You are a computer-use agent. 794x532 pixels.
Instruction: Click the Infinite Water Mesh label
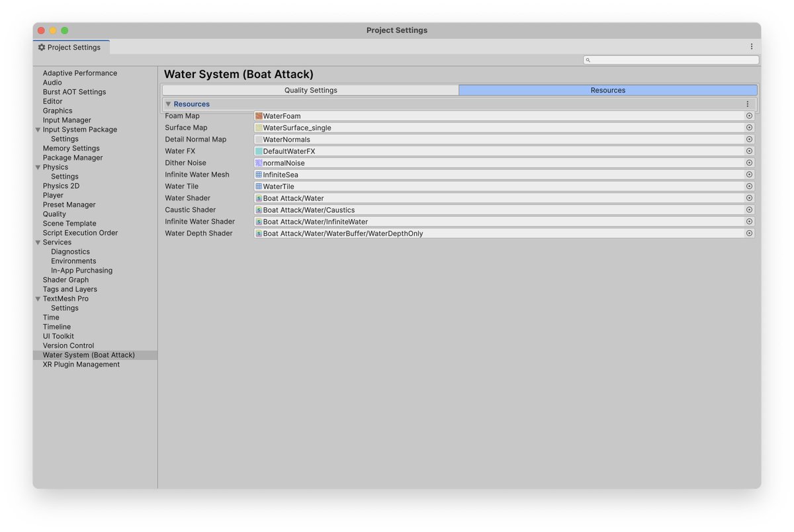click(x=197, y=175)
